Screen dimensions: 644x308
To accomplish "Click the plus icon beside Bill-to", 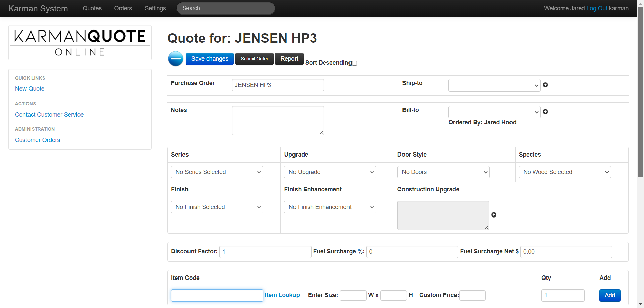I will coord(545,112).
